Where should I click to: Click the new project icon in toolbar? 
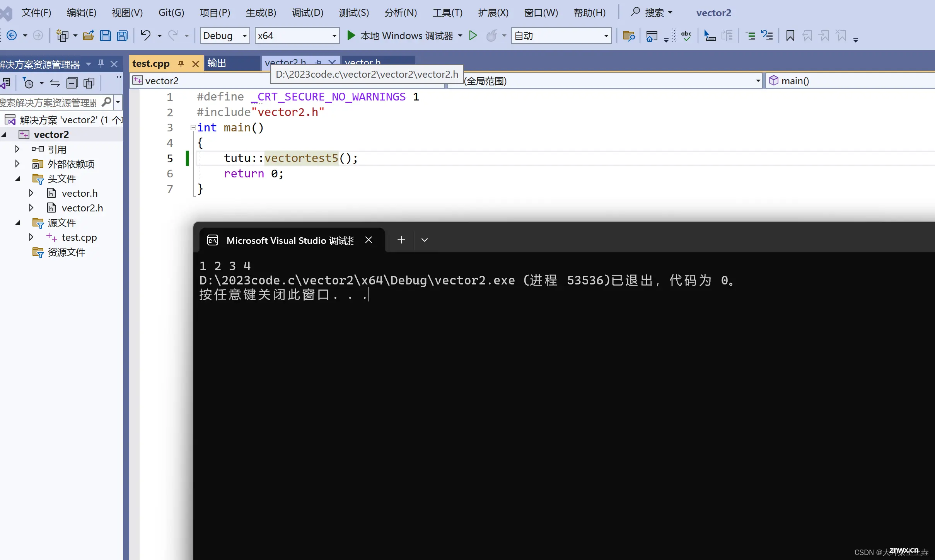pyautogui.click(x=62, y=36)
